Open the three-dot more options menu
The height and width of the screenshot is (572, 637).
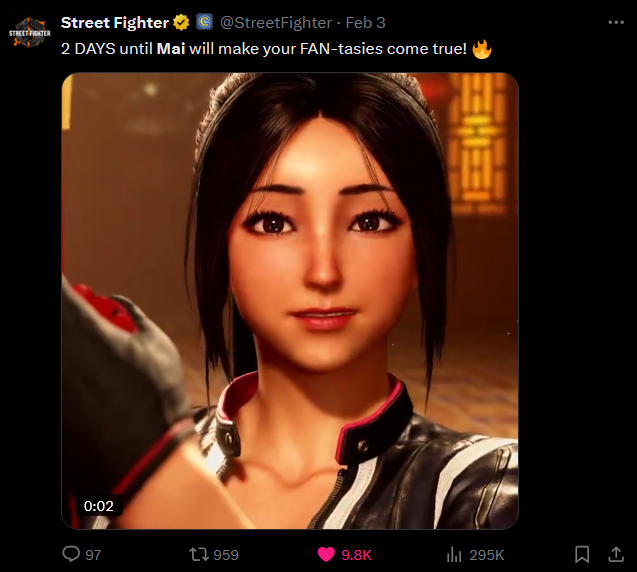tap(616, 23)
